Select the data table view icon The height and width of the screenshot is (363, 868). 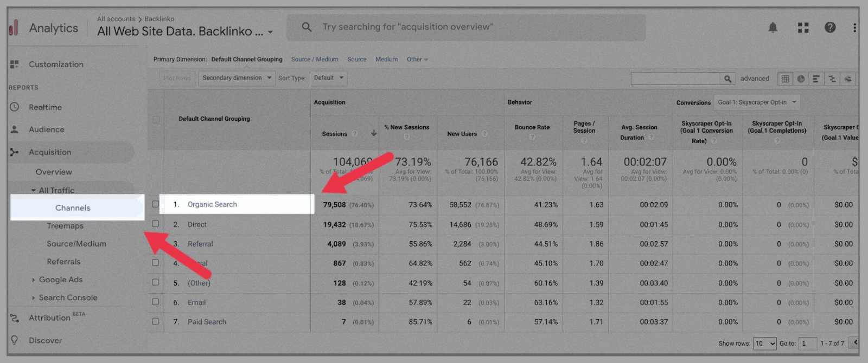pos(785,79)
